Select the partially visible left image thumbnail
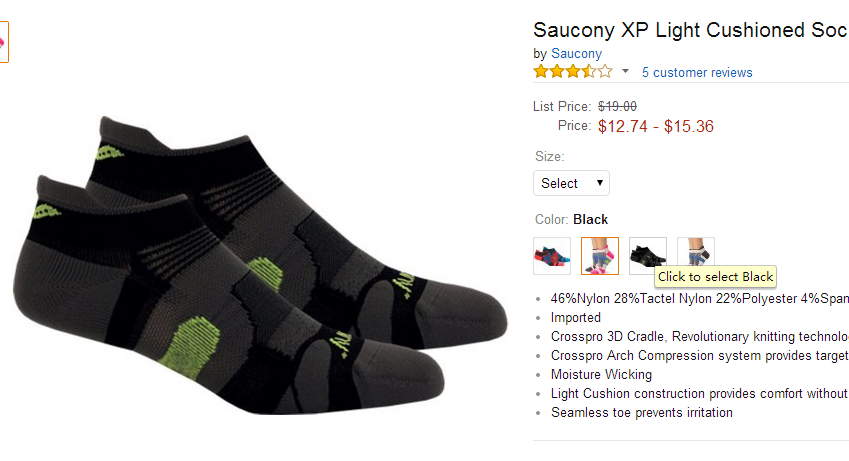 click(x=4, y=41)
